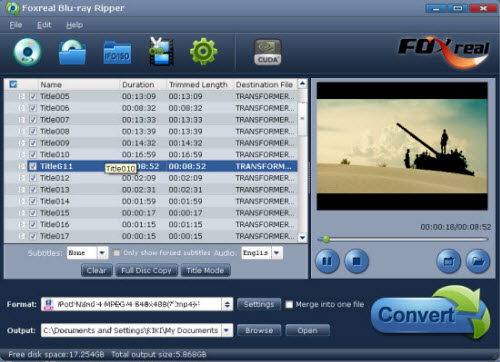Click the IFO/ISO folder icon
Image resolution: width=500 pixels, height=362 pixels.
(117, 53)
